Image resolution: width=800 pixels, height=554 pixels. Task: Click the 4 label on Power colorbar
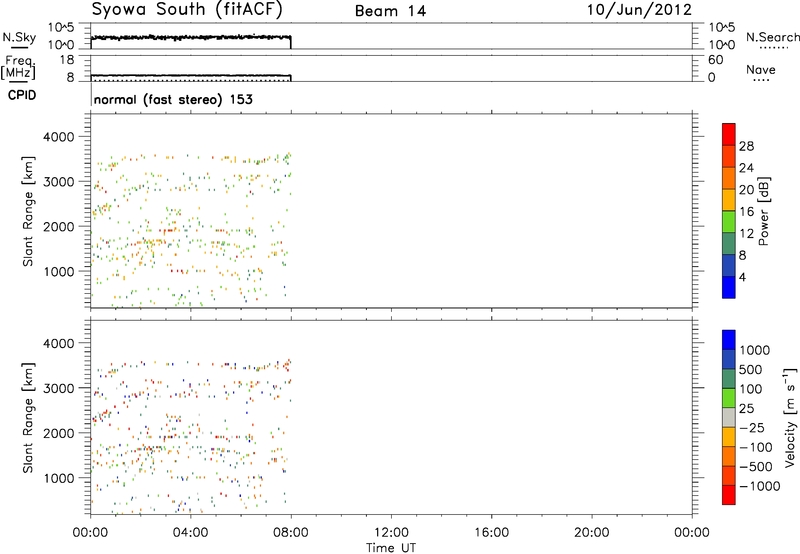click(x=743, y=278)
